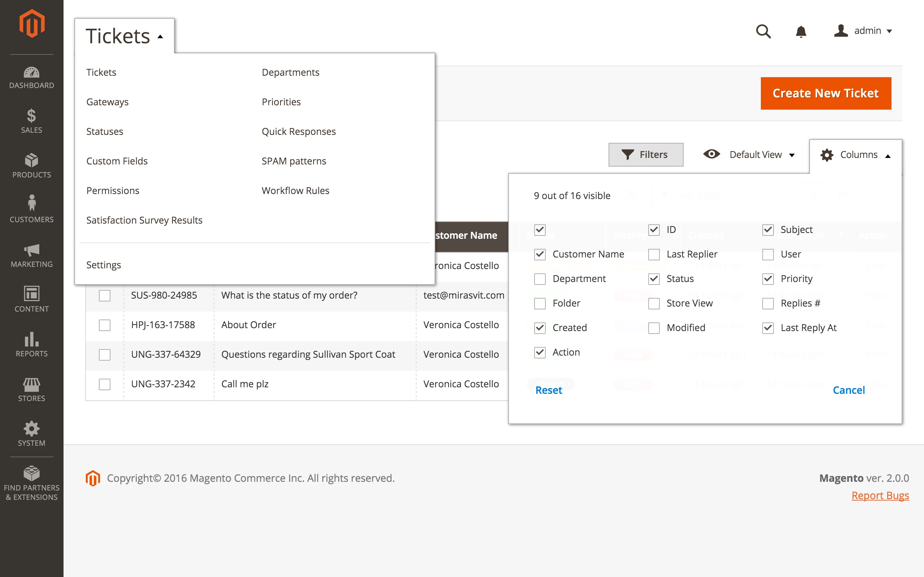The height and width of the screenshot is (577, 924).
Task: Open the Report Bugs link
Action: (880, 495)
